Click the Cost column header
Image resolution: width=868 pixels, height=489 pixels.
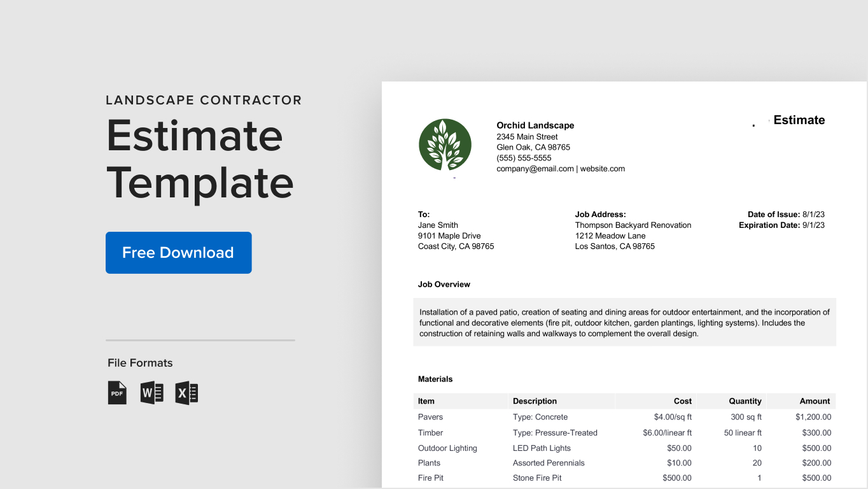(x=683, y=401)
